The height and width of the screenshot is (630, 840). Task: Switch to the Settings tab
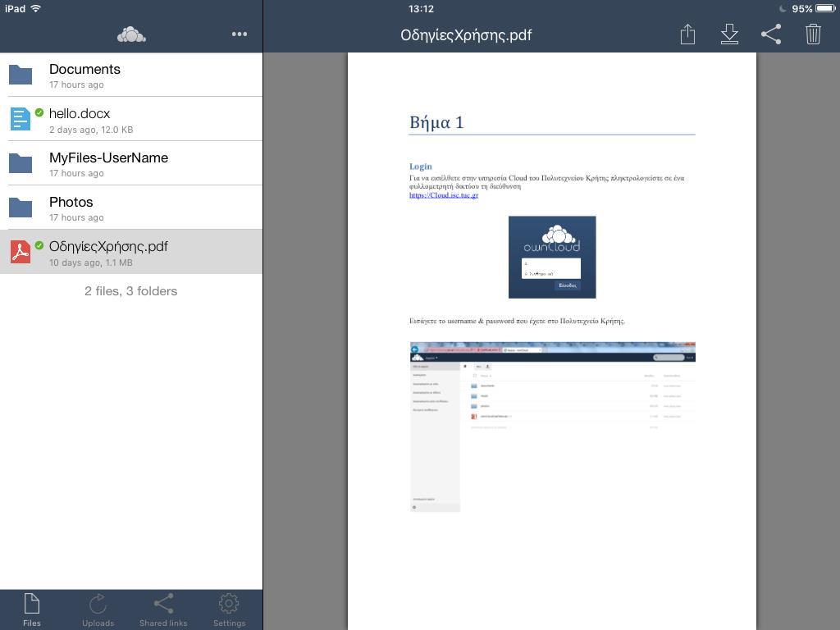pos(230,610)
